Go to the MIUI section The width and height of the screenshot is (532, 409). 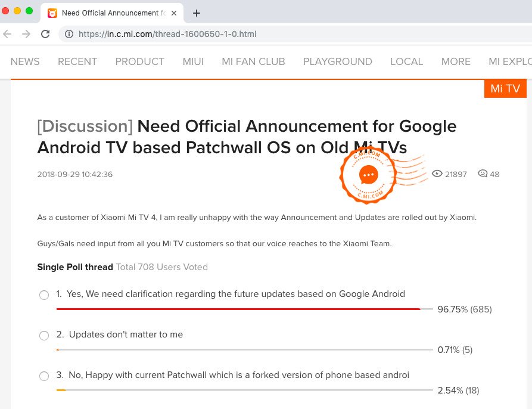(x=192, y=61)
